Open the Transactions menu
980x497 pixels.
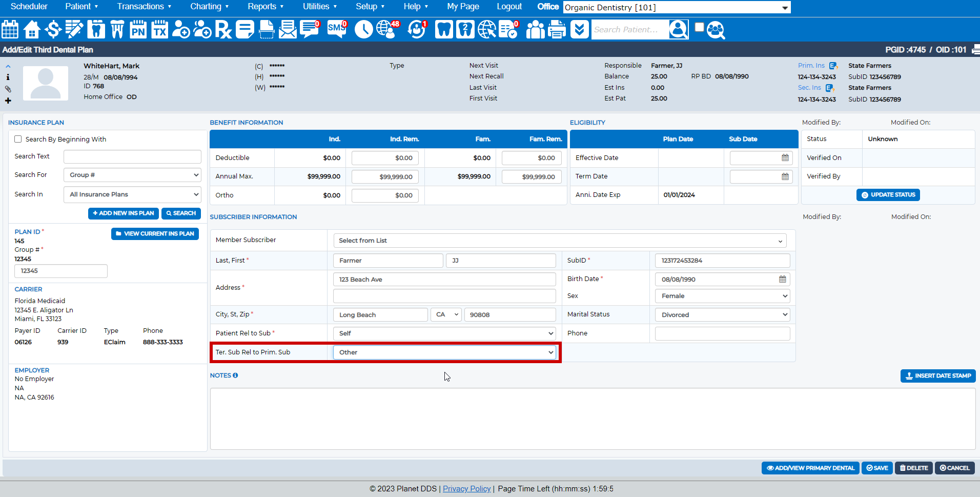144,7
